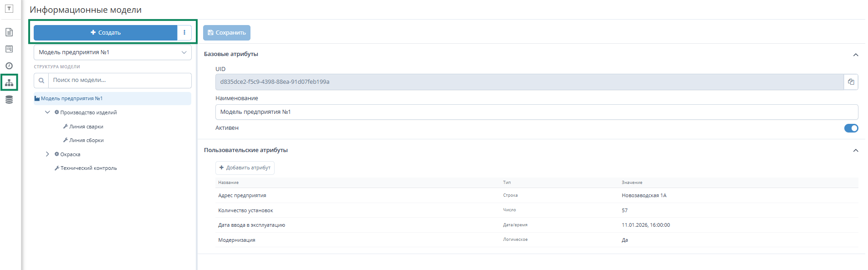Click the value 11.01.2026, 16:00:00
This screenshot has width=868, height=270.
(646, 225)
